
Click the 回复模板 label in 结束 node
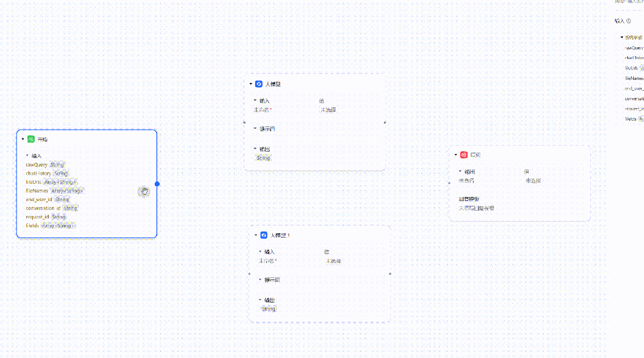click(x=469, y=199)
